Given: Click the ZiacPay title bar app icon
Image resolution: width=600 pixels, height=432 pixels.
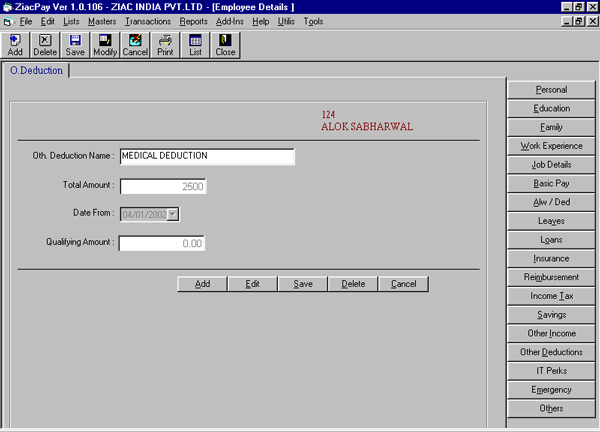Looking at the screenshot, I should 7,7.
